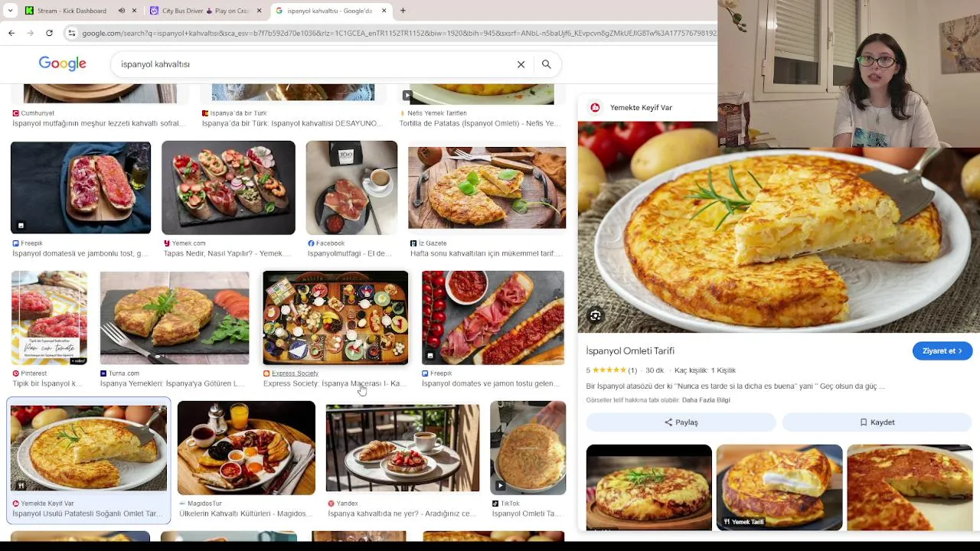Click the Paylaş share button
This screenshot has height=551, width=980.
tap(681, 422)
